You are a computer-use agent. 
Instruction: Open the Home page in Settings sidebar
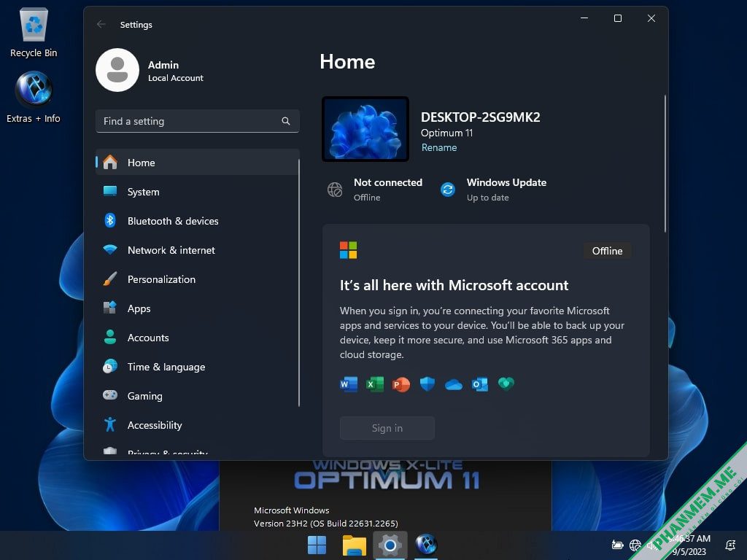197,163
